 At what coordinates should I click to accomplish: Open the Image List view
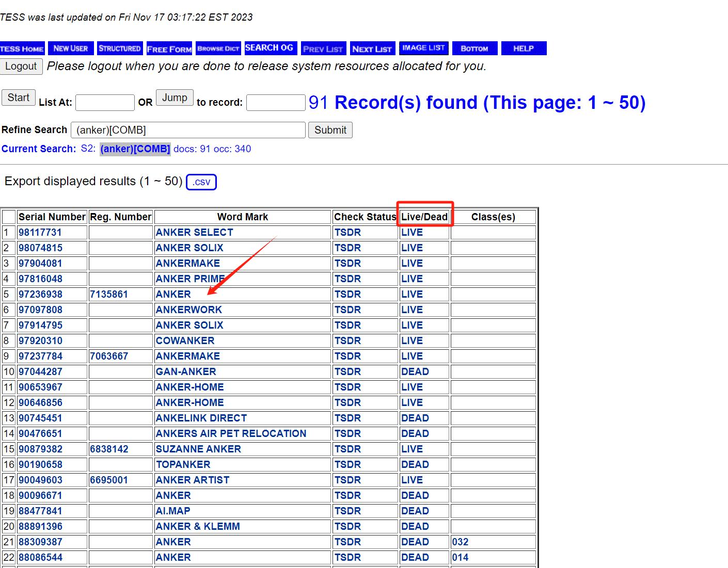pyautogui.click(x=423, y=48)
